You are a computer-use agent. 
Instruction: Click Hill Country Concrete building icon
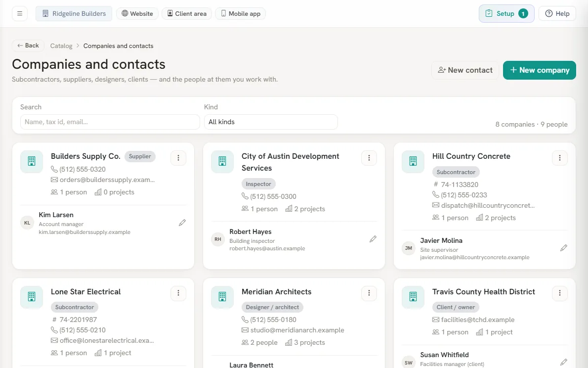(x=413, y=161)
